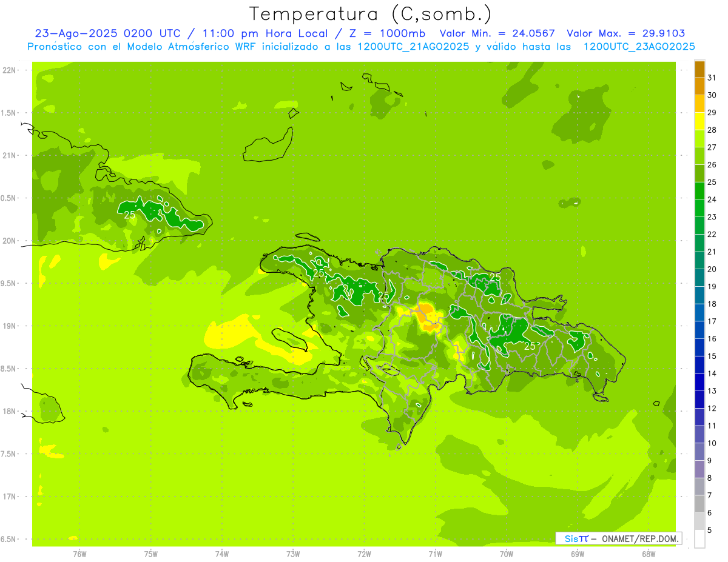Click the colorbar label '15'
This screenshot has width=728, height=562.
coord(712,356)
